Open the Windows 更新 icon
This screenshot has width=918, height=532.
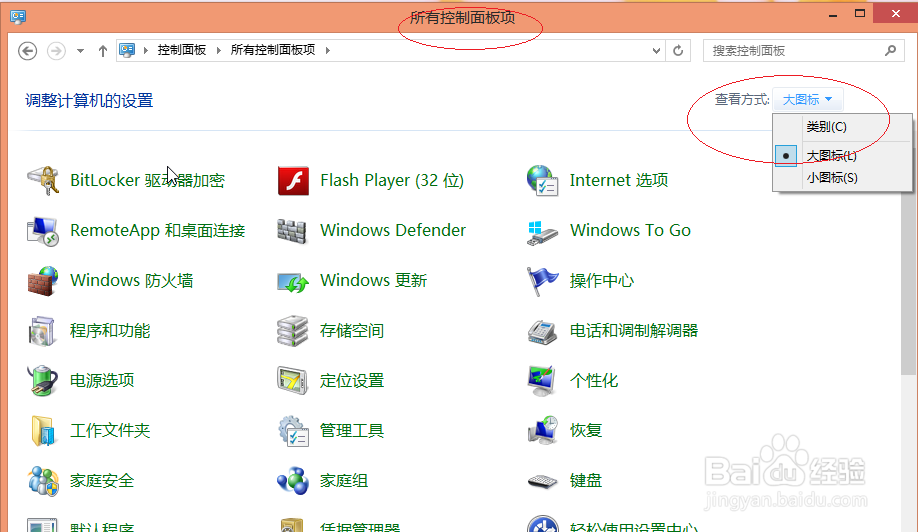[293, 282]
